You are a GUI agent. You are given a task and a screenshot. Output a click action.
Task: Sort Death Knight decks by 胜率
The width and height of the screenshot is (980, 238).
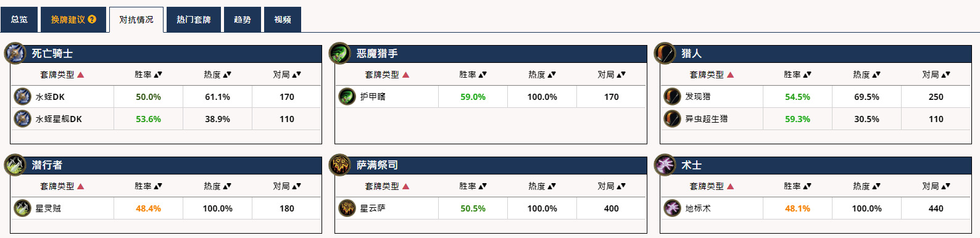148,75
